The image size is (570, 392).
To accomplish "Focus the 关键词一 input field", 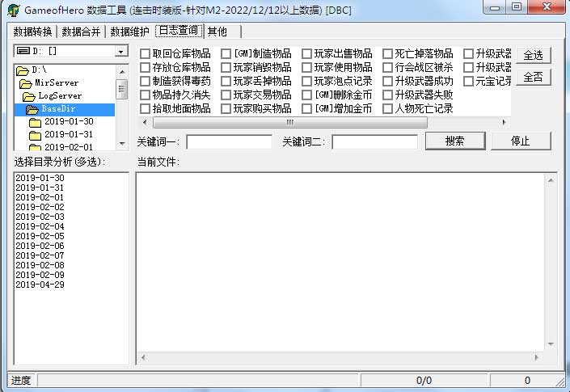I will pos(229,141).
